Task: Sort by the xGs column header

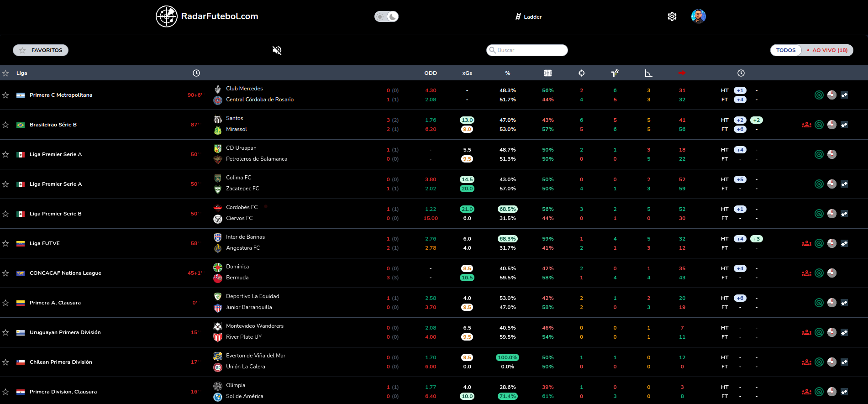Action: 467,73
